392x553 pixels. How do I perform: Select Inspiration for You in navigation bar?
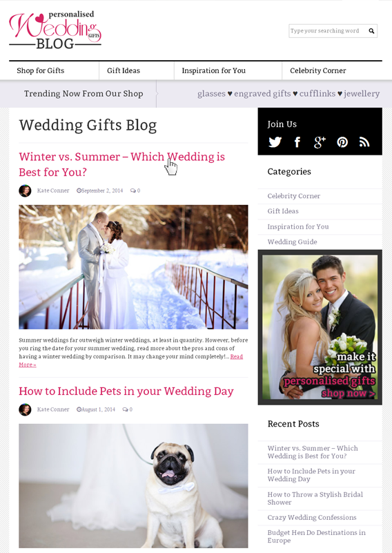[214, 70]
